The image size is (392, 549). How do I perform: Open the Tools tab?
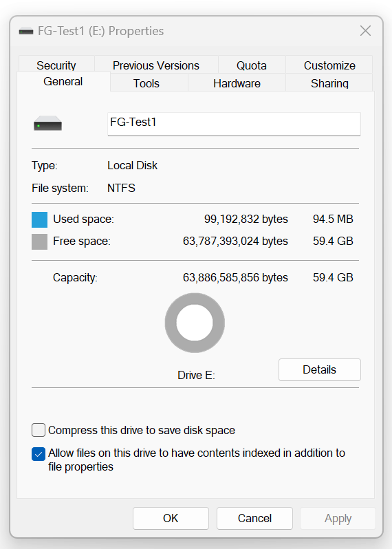[x=146, y=83]
